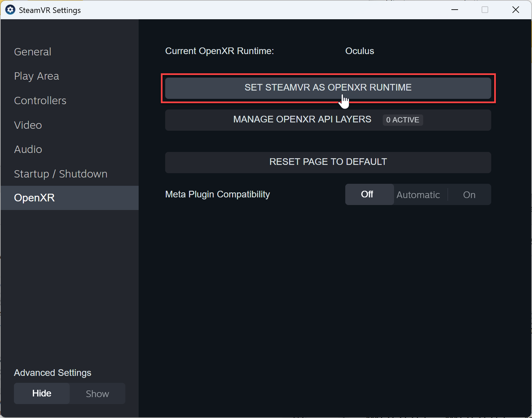Image resolution: width=532 pixels, height=418 pixels.
Task: Open Manage OpenXR API Layers
Action: [x=302, y=119]
